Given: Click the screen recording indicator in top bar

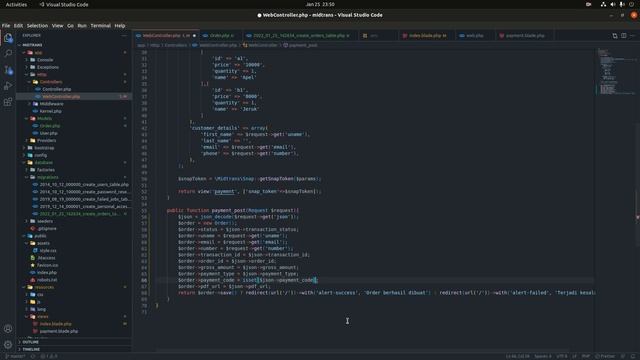Looking at the screenshot, I should (589, 4).
